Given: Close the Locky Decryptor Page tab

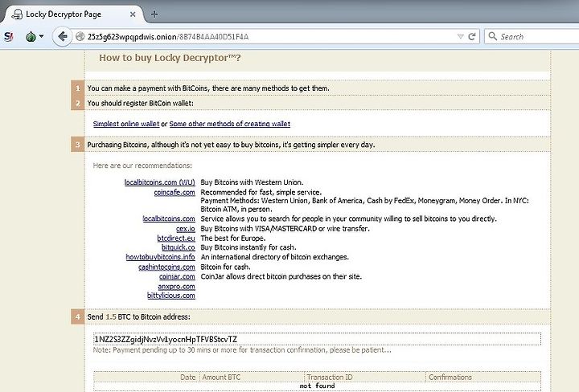Looking at the screenshot, I should (x=133, y=14).
